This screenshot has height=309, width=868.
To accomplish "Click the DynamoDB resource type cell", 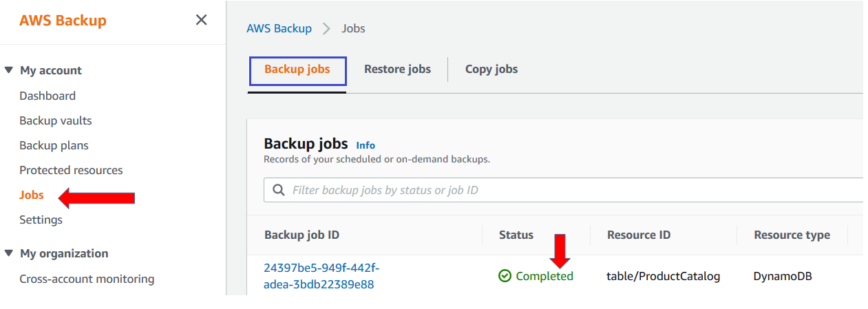I will point(783,276).
